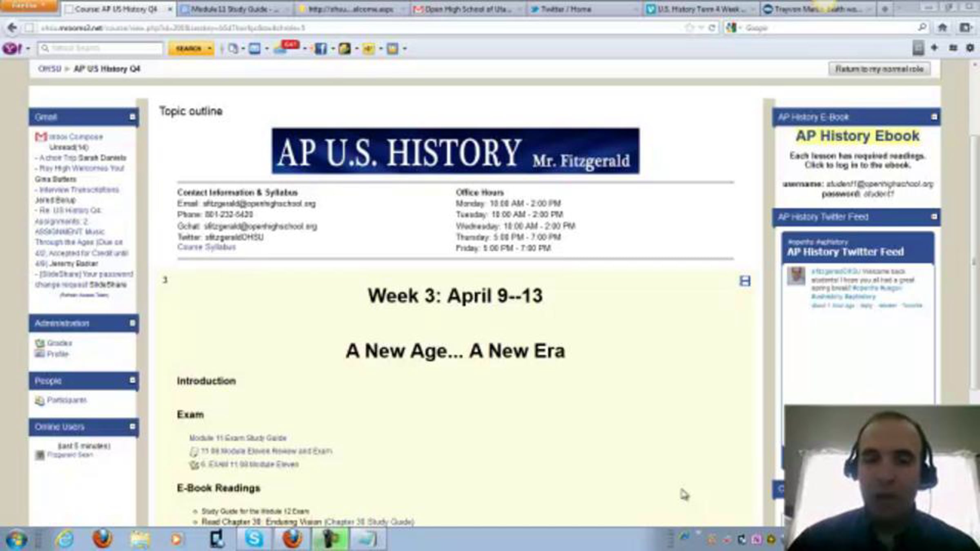The width and height of the screenshot is (980, 551).
Task: Click the browser home icon
Action: tap(942, 28)
